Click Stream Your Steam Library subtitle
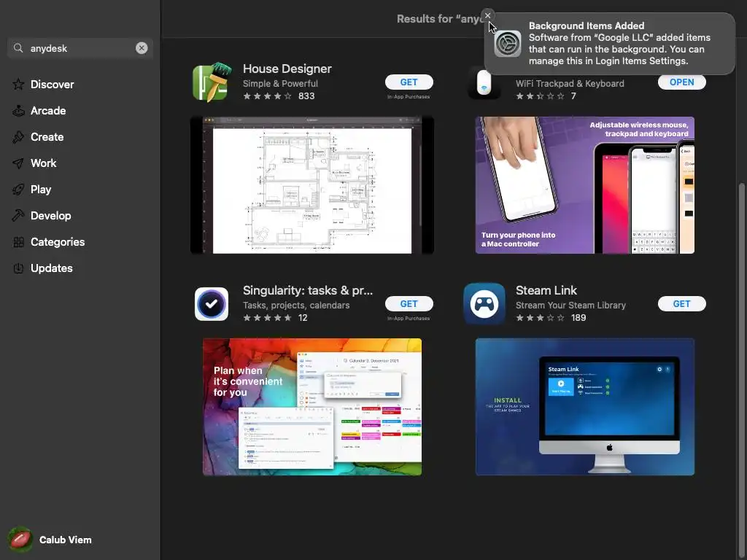Image resolution: width=747 pixels, height=560 pixels. [570, 306]
